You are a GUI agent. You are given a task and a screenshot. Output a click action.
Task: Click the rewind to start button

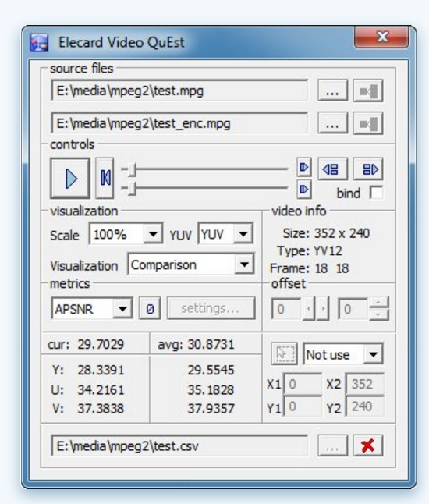pyautogui.click(x=105, y=178)
